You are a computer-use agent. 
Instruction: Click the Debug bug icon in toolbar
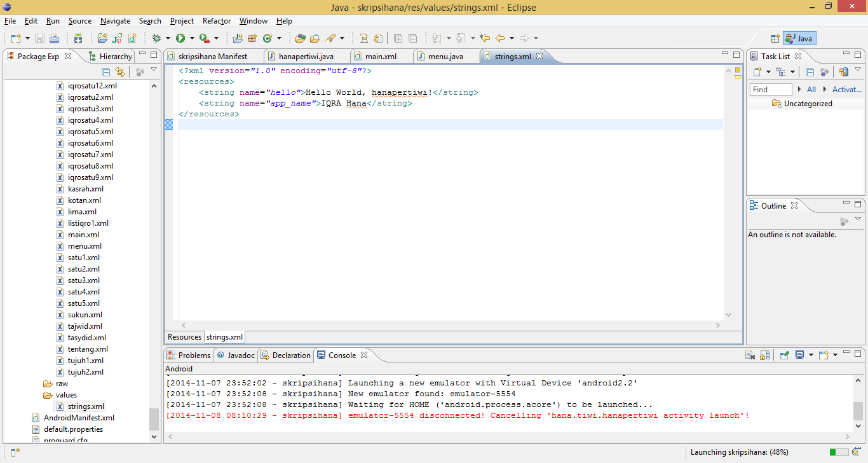[x=156, y=38]
